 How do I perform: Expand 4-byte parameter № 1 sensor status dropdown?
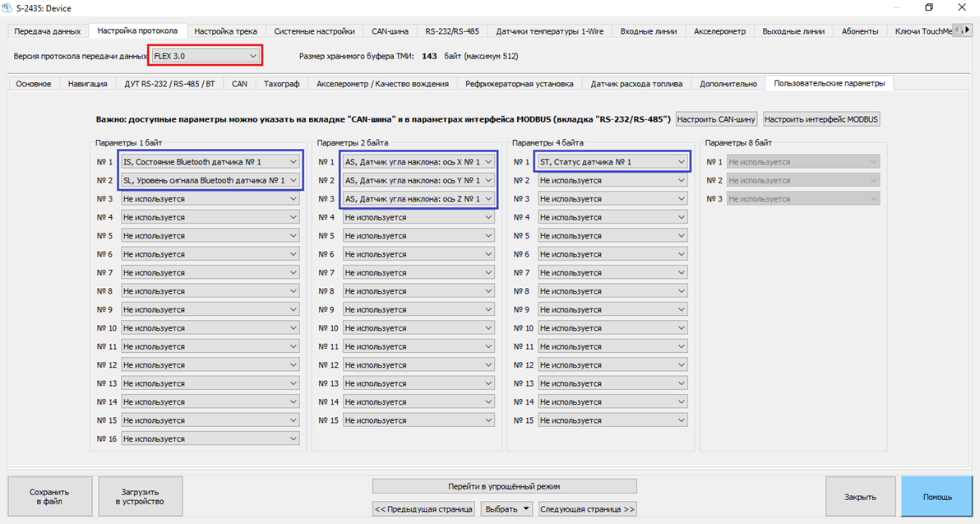[612, 162]
